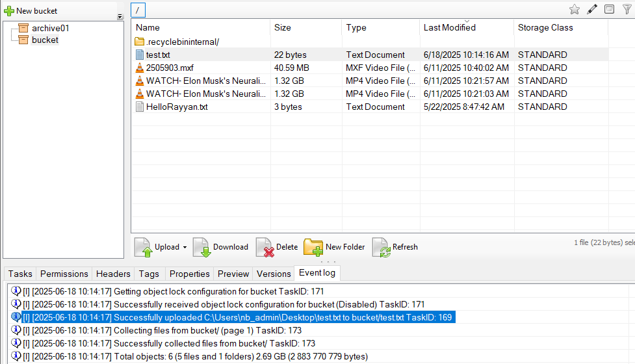635x364 pixels.
Task: Switch to the Versions tab
Action: click(x=274, y=274)
